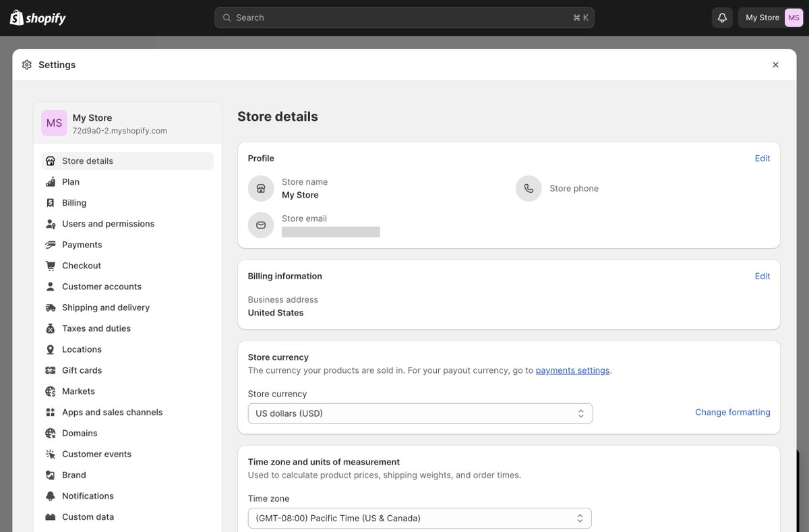Edit the Profile section
The width and height of the screenshot is (809, 532).
tap(762, 158)
